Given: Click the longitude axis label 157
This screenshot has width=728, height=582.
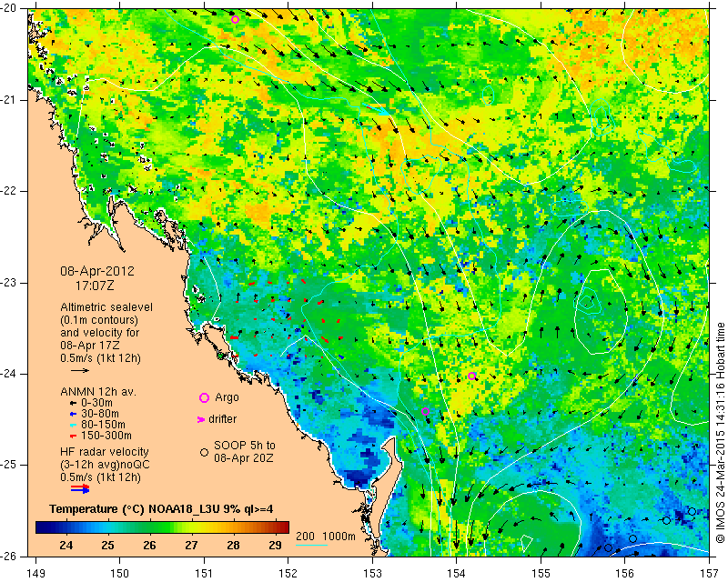Looking at the screenshot, I should (710, 573).
